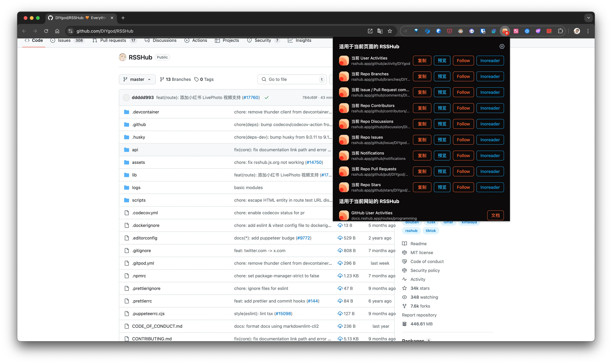The image size is (612, 364).
Task: Open the tab search chevron dropdown
Action: click(588, 18)
